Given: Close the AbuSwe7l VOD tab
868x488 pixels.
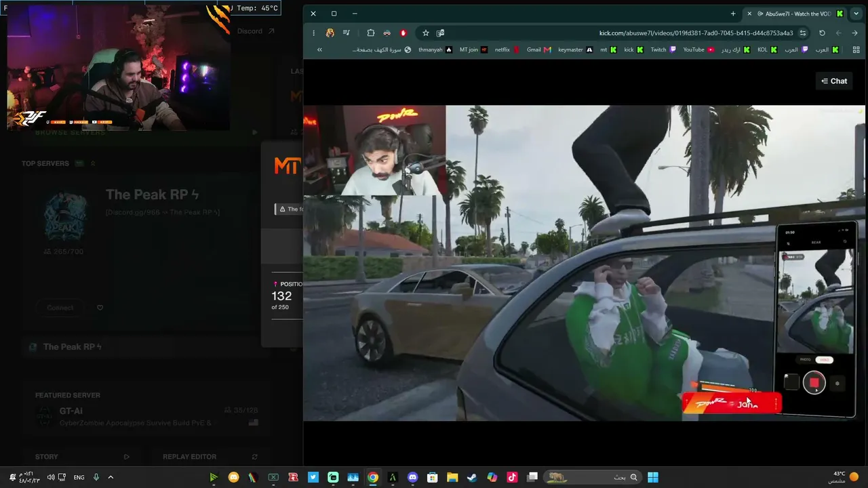Looking at the screenshot, I should click(x=749, y=14).
